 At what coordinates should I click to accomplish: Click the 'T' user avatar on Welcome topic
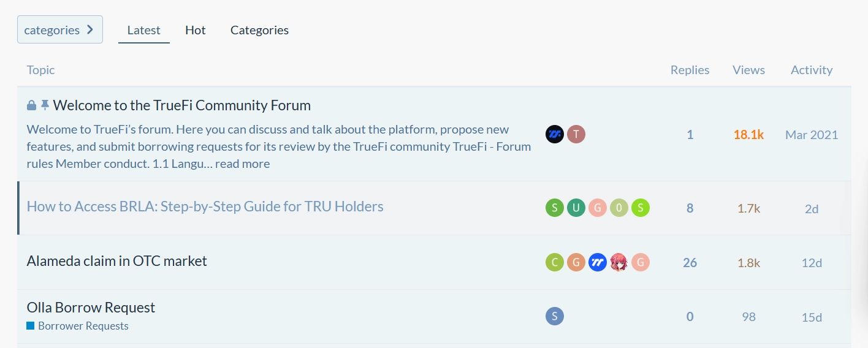tap(576, 134)
